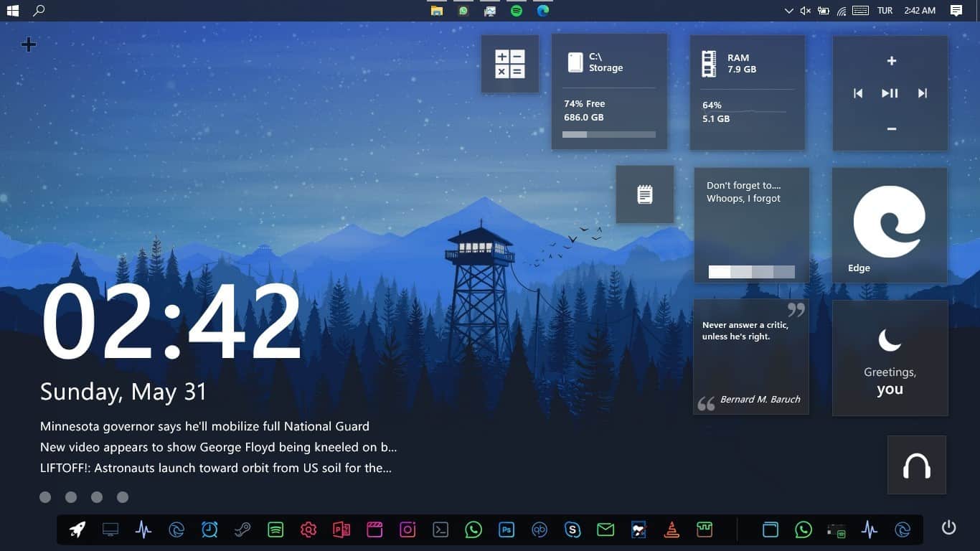The image size is (980, 551).
Task: Select the fourth news page dot
Action: click(123, 497)
